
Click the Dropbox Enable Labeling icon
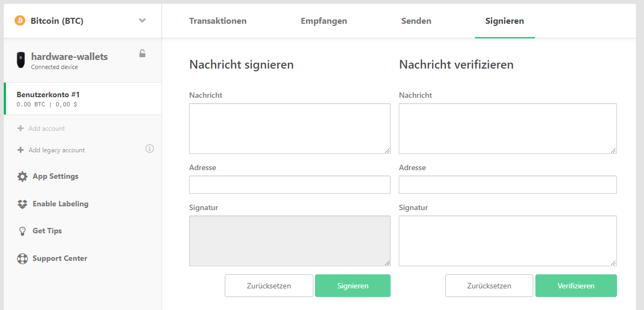(x=22, y=204)
